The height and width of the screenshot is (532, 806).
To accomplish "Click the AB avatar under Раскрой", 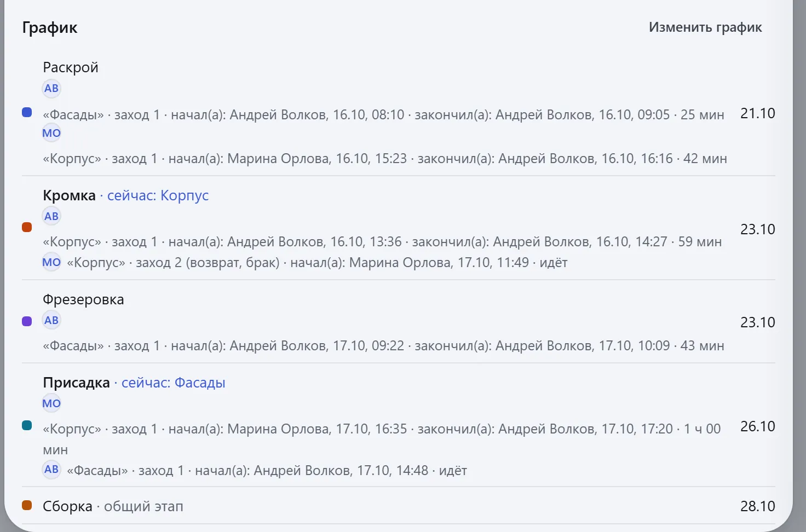I will tap(51, 88).
